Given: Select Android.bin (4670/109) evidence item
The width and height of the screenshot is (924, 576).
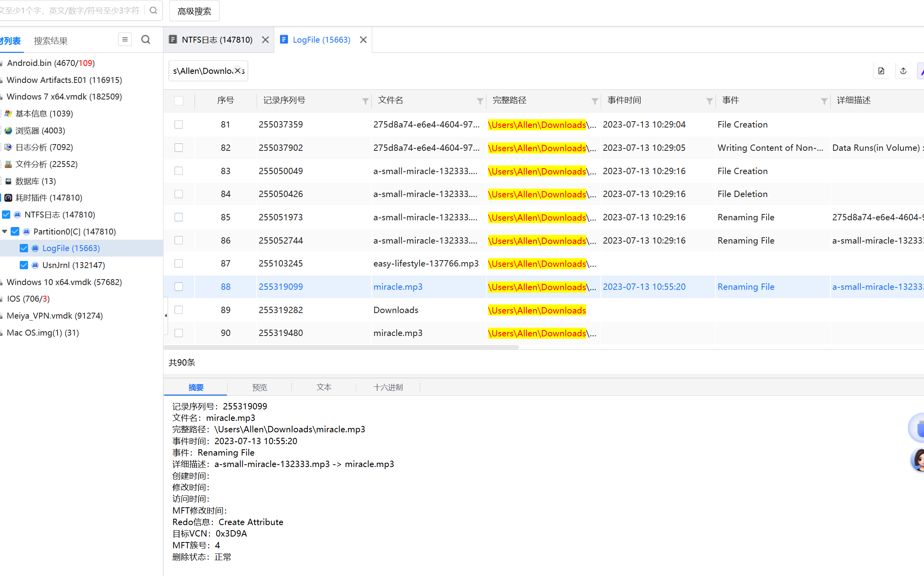Looking at the screenshot, I should click(x=51, y=63).
